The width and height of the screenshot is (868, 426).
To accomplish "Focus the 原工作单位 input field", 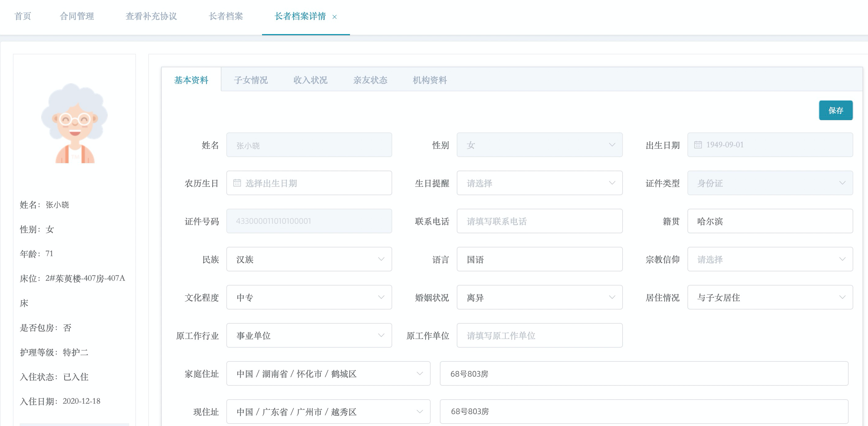I will coord(540,335).
